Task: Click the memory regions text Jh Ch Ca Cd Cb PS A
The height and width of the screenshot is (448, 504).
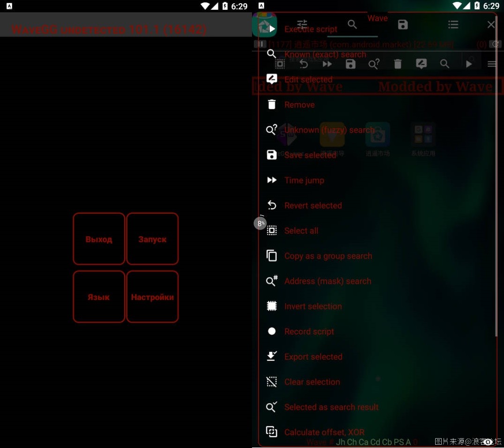Action: coord(373,442)
